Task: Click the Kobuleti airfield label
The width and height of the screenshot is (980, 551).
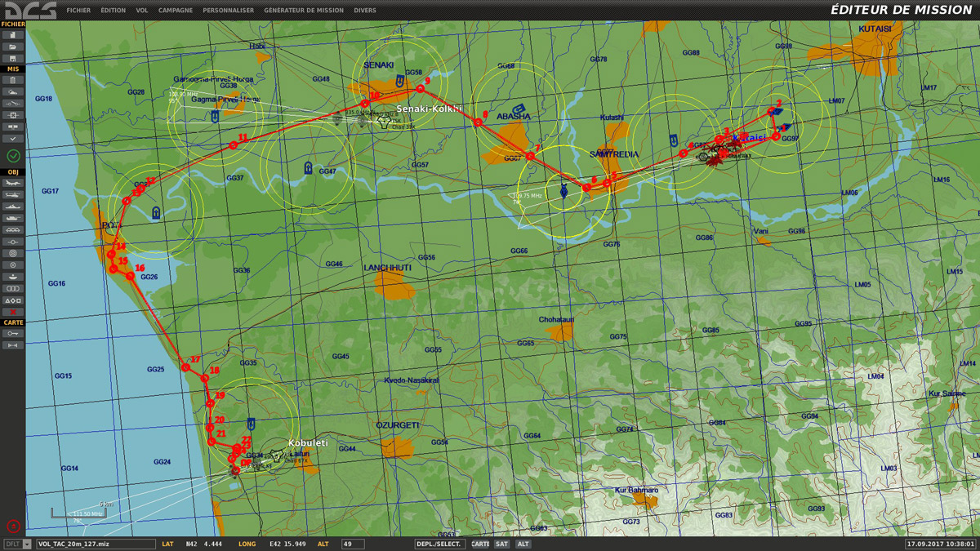Action: point(308,443)
